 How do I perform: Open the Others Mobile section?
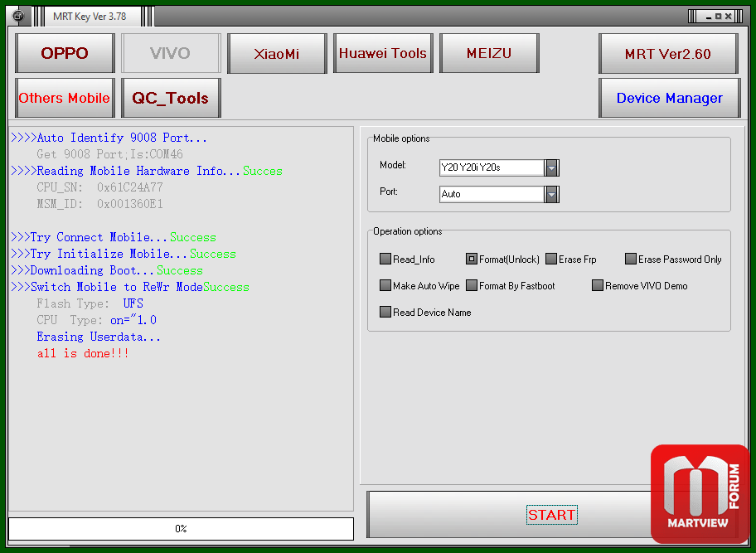[65, 98]
